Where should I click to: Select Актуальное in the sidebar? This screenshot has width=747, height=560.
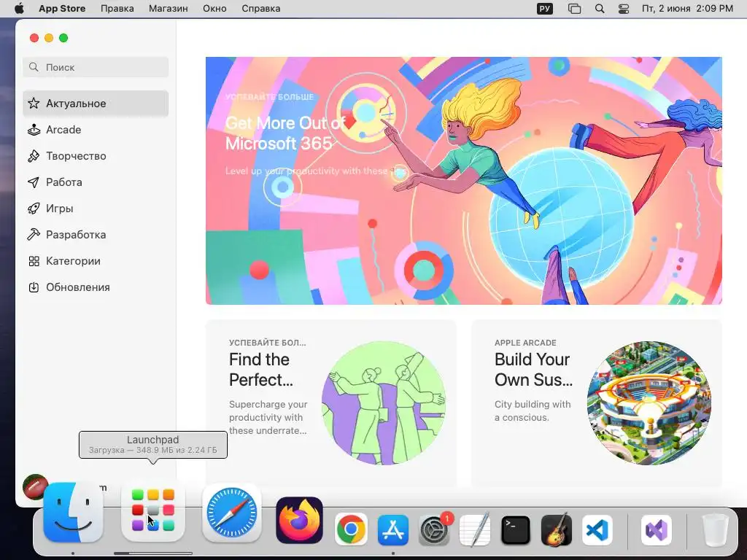click(96, 104)
